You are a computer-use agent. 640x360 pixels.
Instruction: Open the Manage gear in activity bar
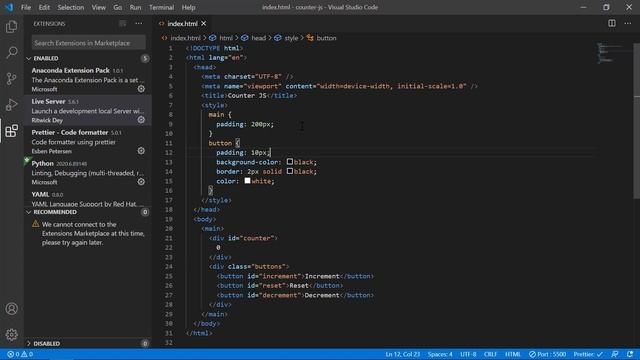(11, 335)
